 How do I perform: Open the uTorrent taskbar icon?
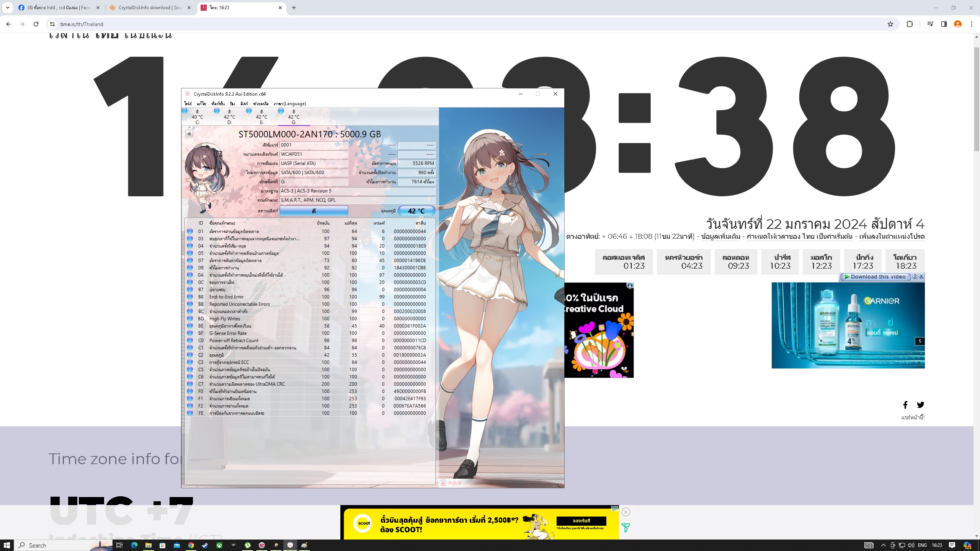click(x=248, y=545)
